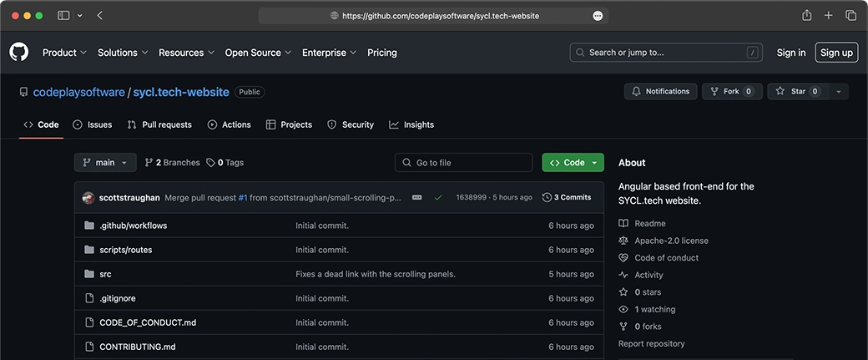Open the sycl.tech-website repository link

pos(182,92)
